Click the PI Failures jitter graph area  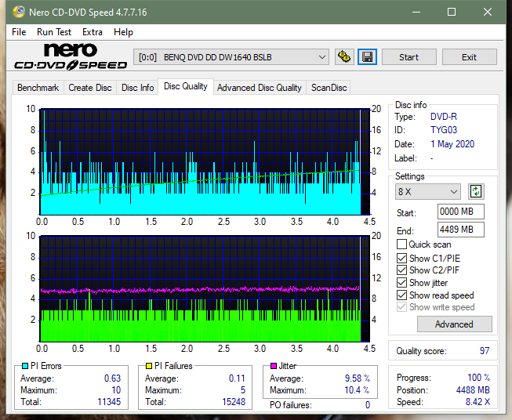pyautogui.click(x=205, y=289)
